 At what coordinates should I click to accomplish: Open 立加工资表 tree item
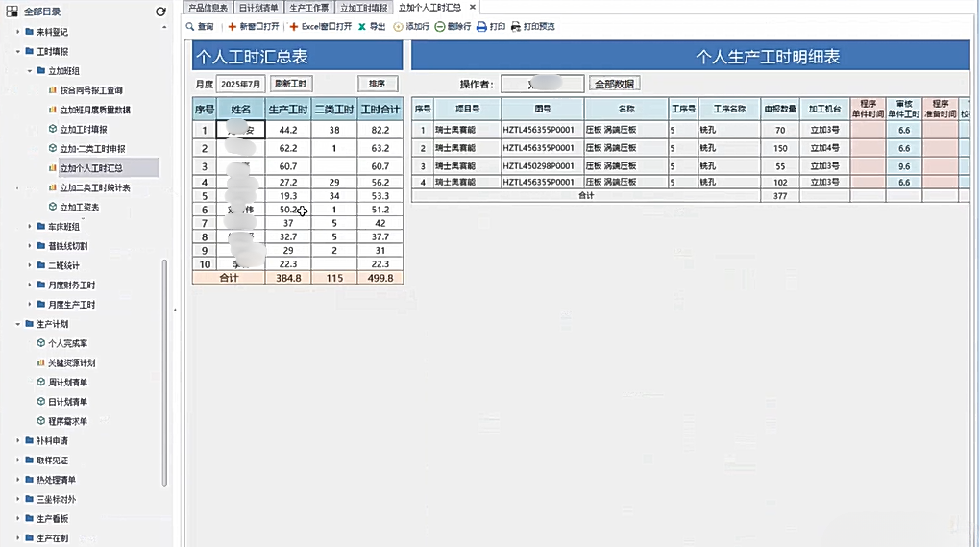pyautogui.click(x=80, y=207)
